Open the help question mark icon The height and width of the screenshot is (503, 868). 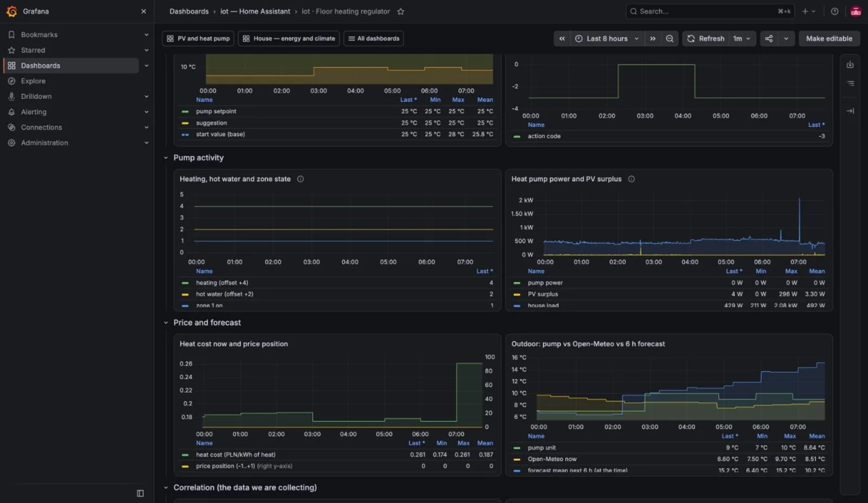click(x=834, y=11)
